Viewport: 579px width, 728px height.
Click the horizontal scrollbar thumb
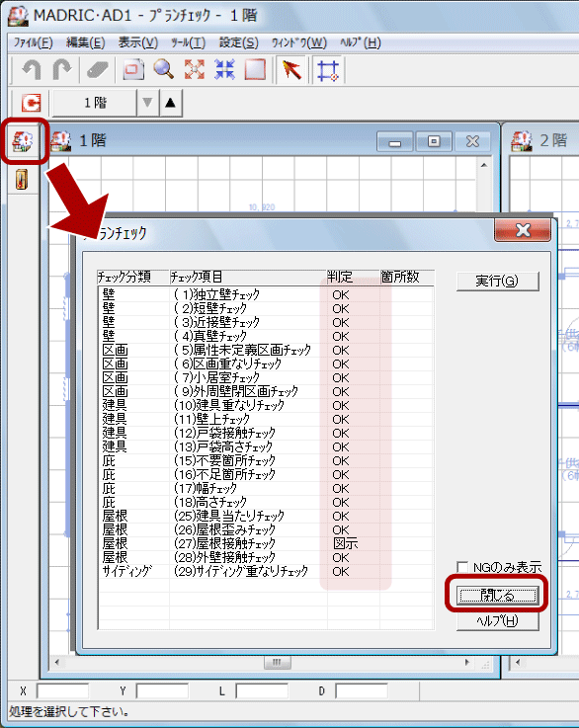pos(278,662)
